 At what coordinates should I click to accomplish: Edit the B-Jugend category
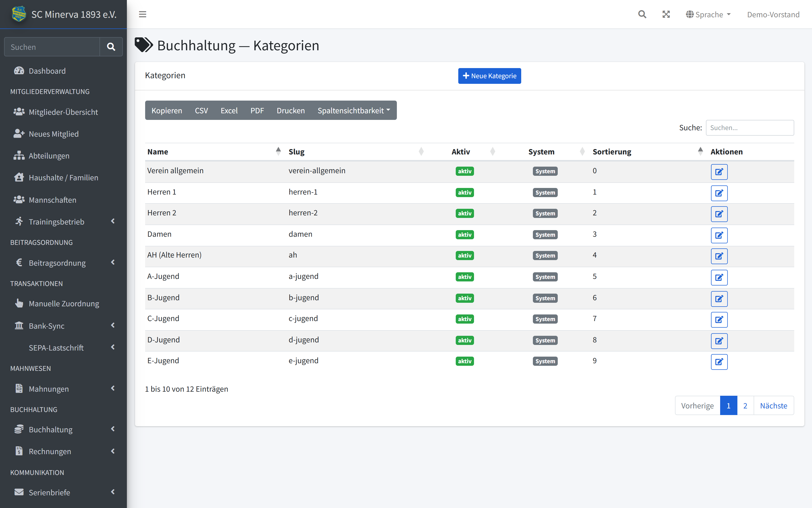(x=719, y=299)
